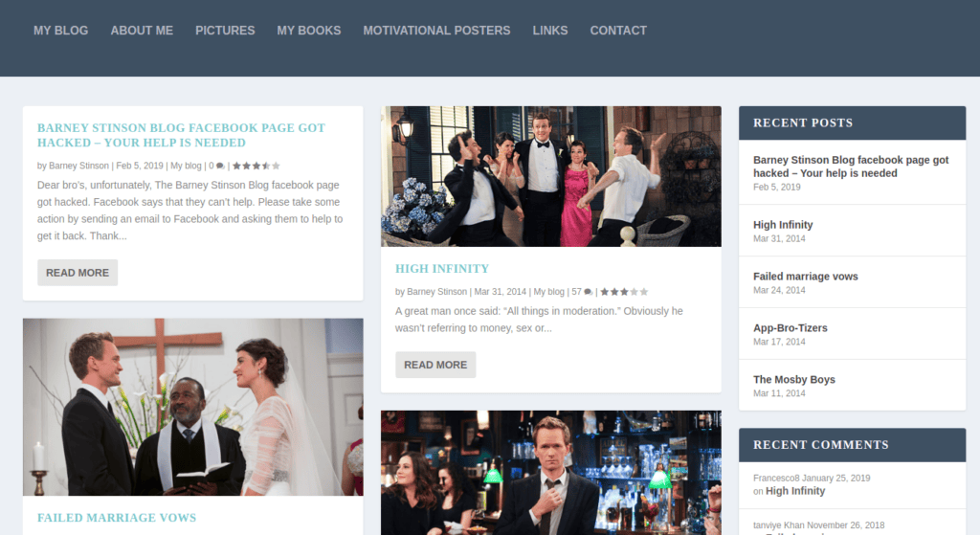Click the 'Mar 11, 2014' date in Recent Posts
This screenshot has height=535, width=980.
click(779, 393)
